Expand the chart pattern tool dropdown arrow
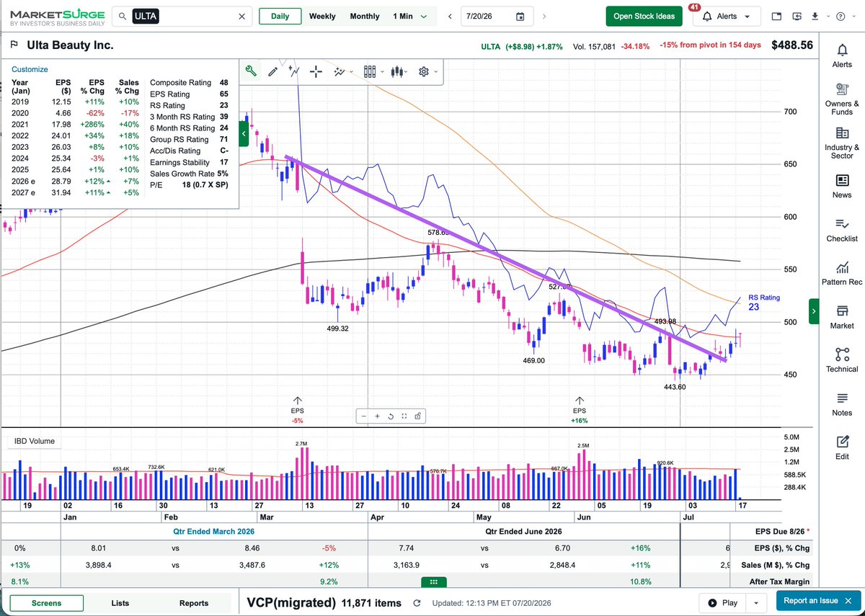Image resolution: width=865 pixels, height=616 pixels. point(351,72)
